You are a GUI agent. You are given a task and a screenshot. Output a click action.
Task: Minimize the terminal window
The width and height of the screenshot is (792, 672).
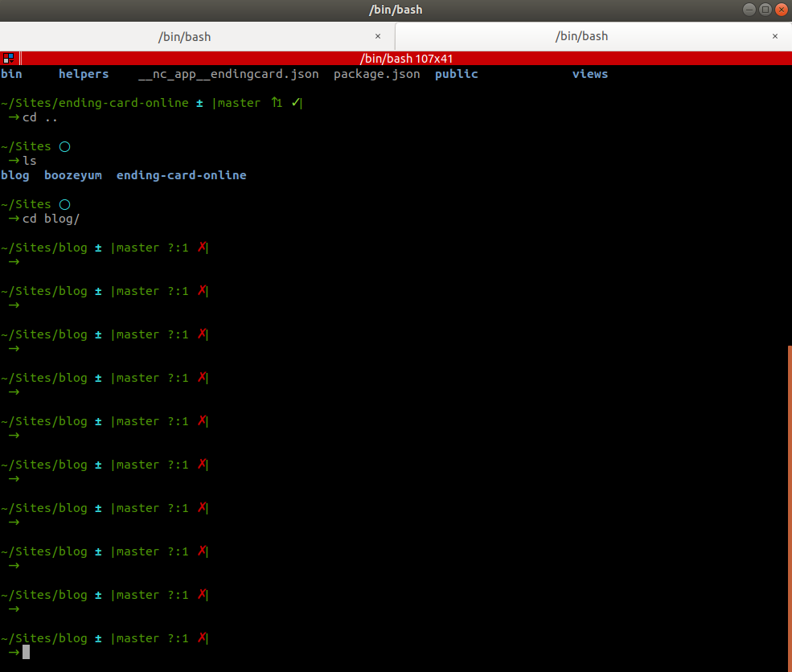[x=749, y=10]
